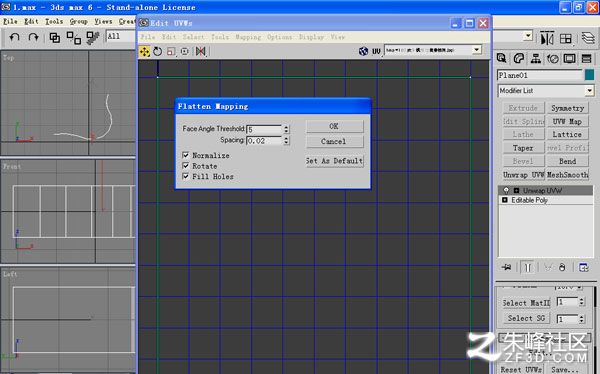Uncheck the Rotate checkbox
This screenshot has height=374, width=600.
186,166
